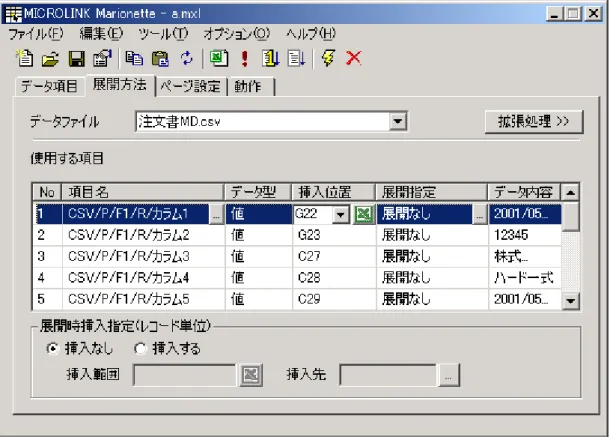Click the list sort-down toolbar icon
This screenshot has height=437, width=610.
[296, 59]
